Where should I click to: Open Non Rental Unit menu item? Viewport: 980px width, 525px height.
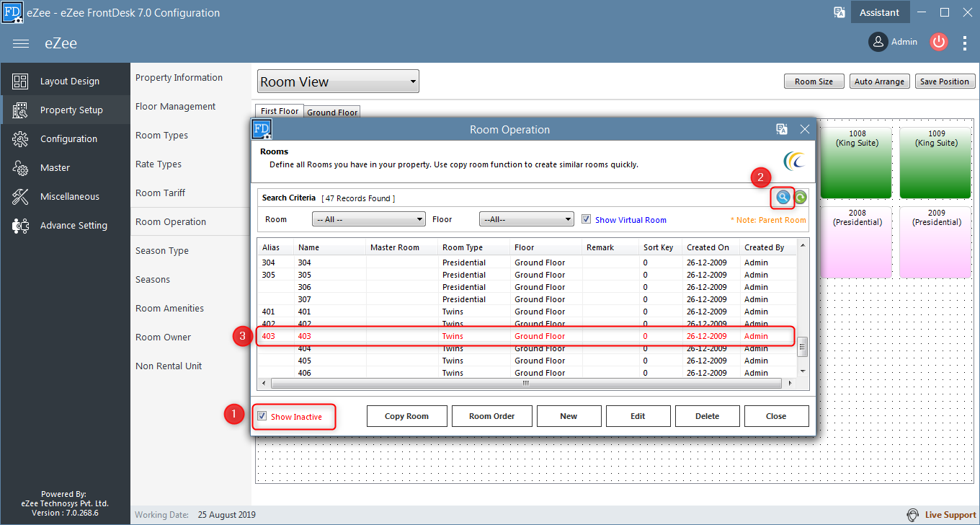pyautogui.click(x=169, y=366)
